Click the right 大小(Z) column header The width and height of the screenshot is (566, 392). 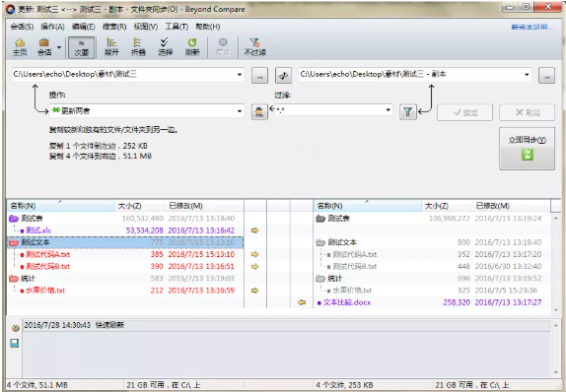click(x=447, y=206)
